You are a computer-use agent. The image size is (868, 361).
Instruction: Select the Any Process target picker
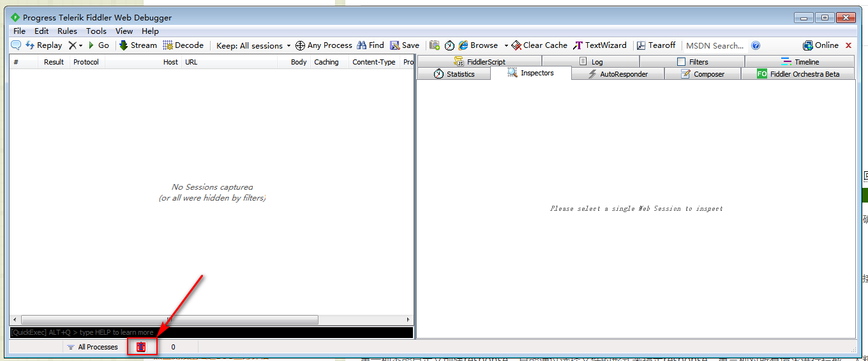point(324,45)
